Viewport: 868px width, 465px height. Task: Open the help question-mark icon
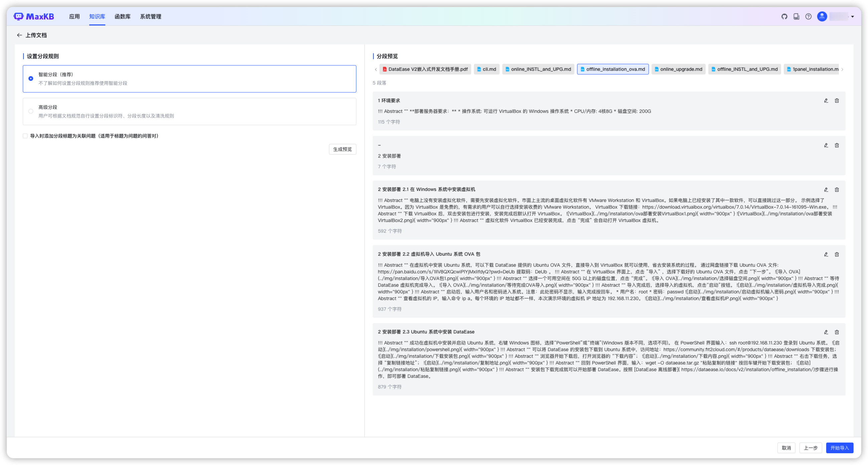pyautogui.click(x=808, y=16)
